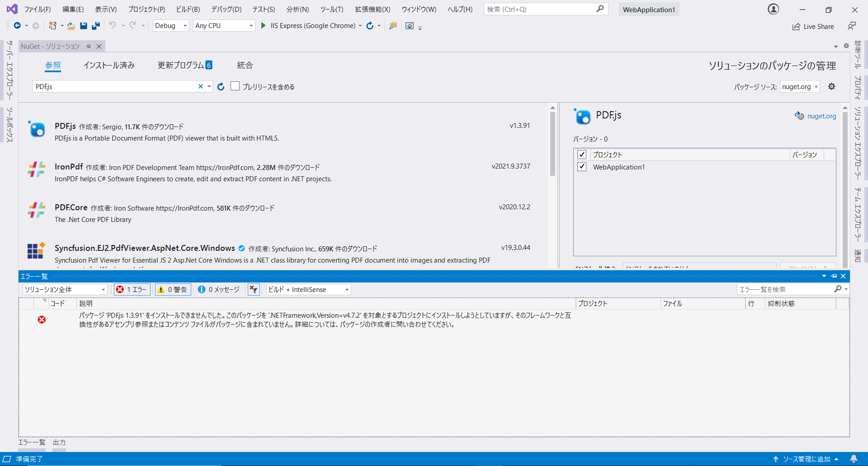Run the project with IIS Express
The height and width of the screenshot is (466, 868).
(x=264, y=26)
